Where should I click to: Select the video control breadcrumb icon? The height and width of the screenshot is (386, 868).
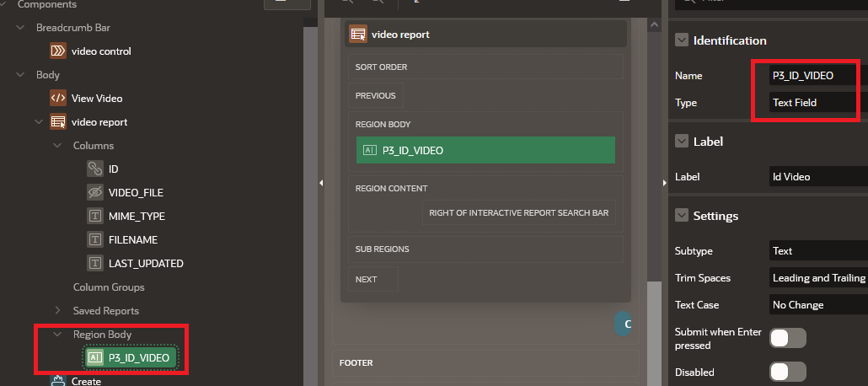(x=58, y=51)
